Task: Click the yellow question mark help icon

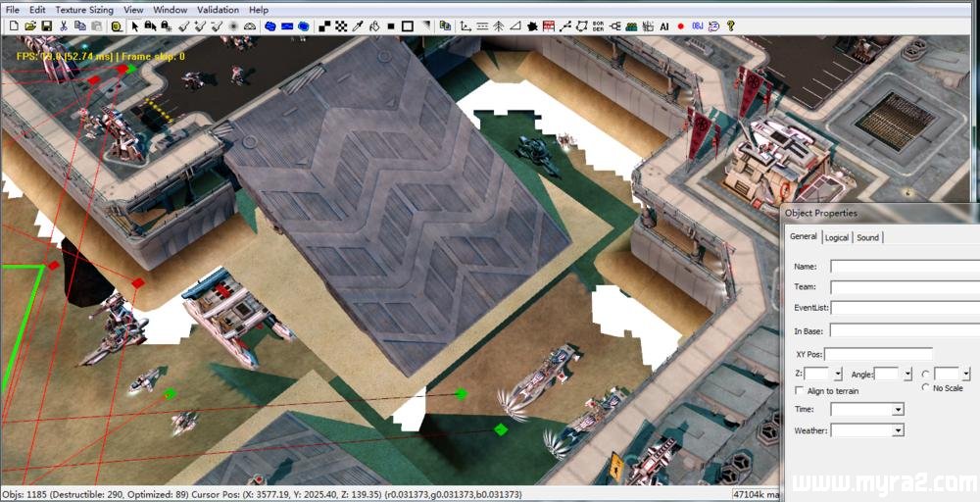Action: click(730, 26)
